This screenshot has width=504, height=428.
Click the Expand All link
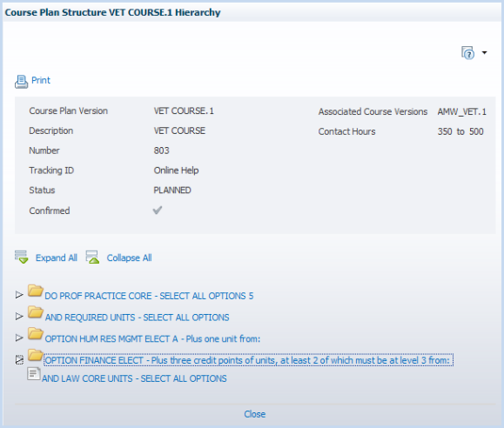click(57, 257)
